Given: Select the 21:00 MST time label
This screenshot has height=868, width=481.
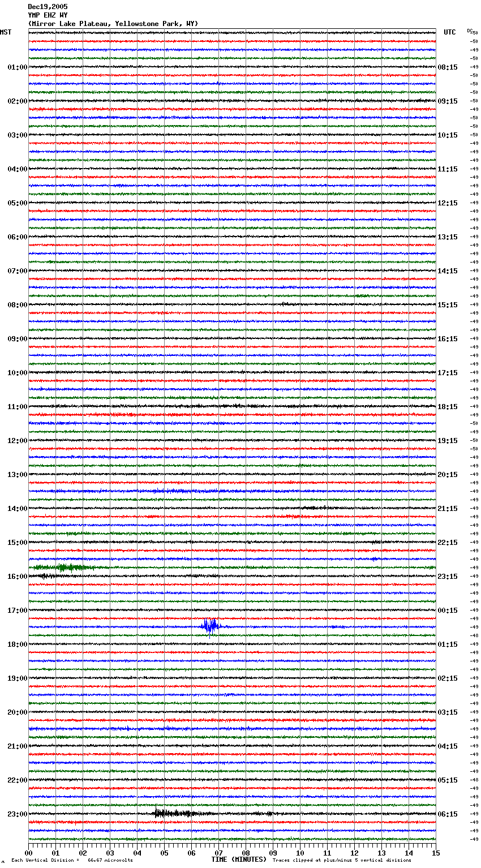Looking at the screenshot, I should click(x=18, y=746).
